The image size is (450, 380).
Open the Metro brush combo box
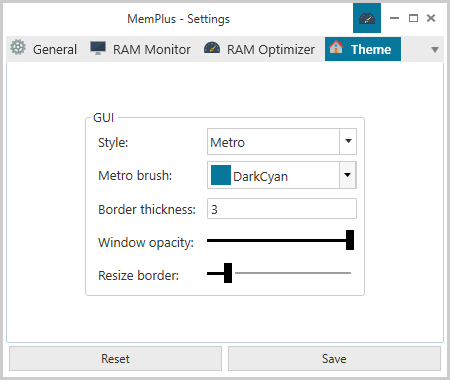(282, 175)
